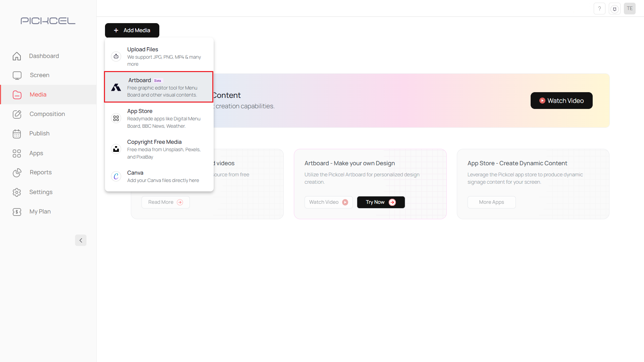Open Composition using its pencil icon
This screenshot has height=362, width=644.
(x=17, y=114)
